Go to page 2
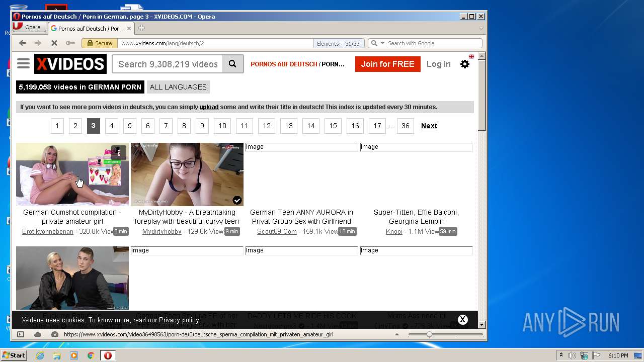The image size is (644, 362). click(75, 126)
